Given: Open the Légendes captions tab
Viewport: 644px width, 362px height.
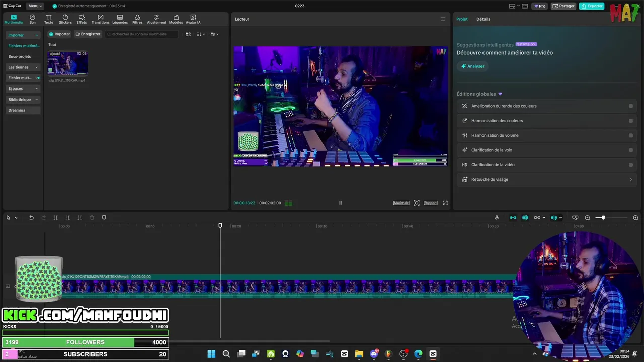Looking at the screenshot, I should point(120,19).
